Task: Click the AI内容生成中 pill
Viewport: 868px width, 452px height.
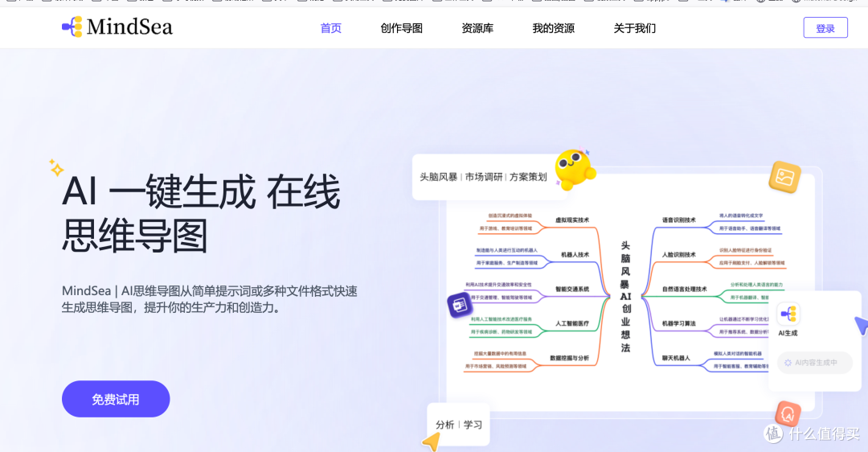Action: click(815, 362)
